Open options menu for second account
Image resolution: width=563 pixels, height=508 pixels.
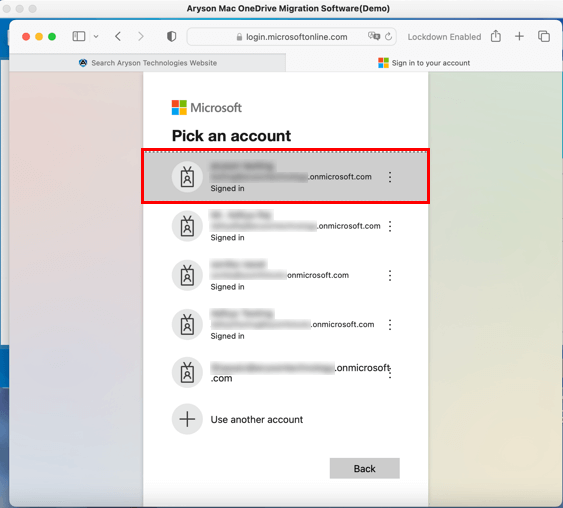(390, 226)
